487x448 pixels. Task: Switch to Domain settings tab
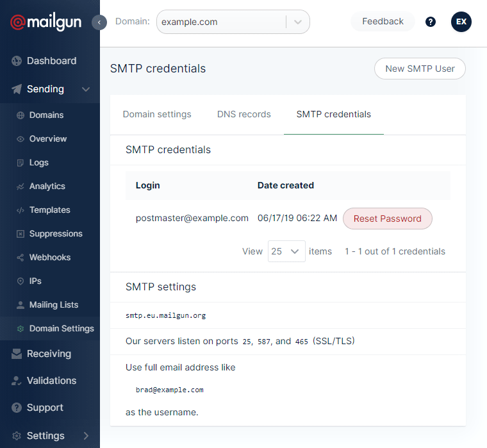click(157, 114)
